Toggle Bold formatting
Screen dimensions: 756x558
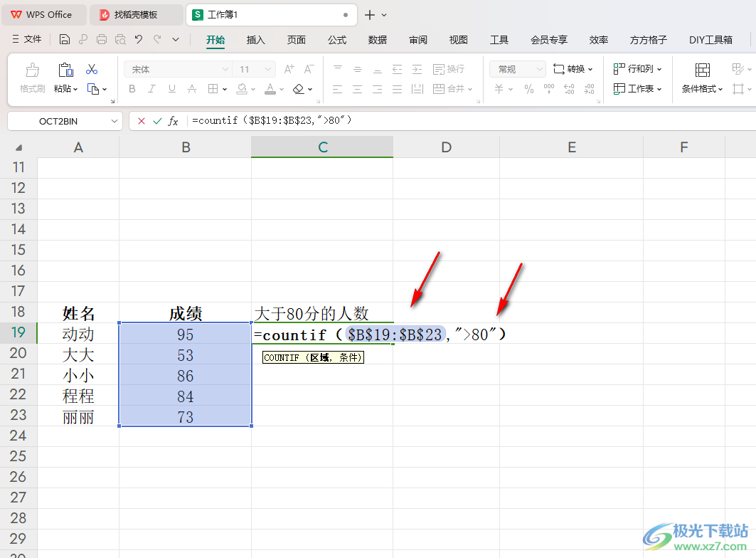132,89
